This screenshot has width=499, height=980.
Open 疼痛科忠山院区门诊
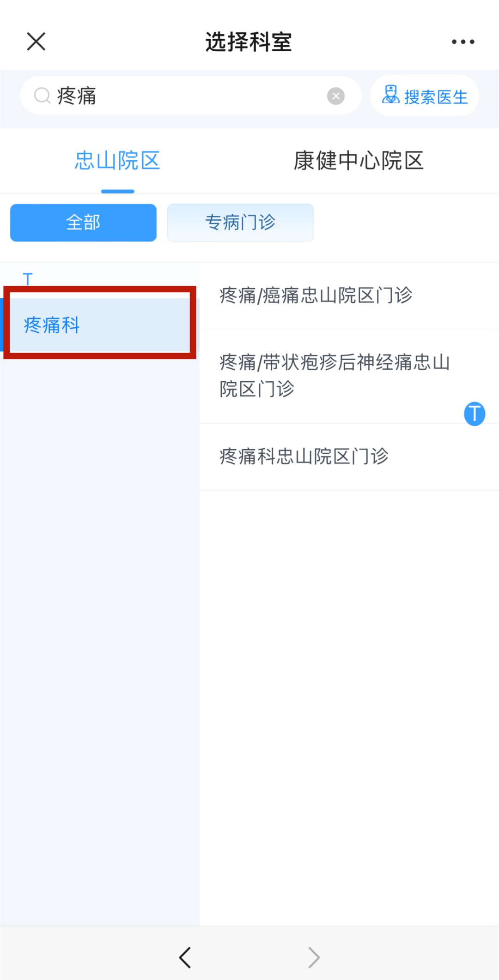pos(349,457)
